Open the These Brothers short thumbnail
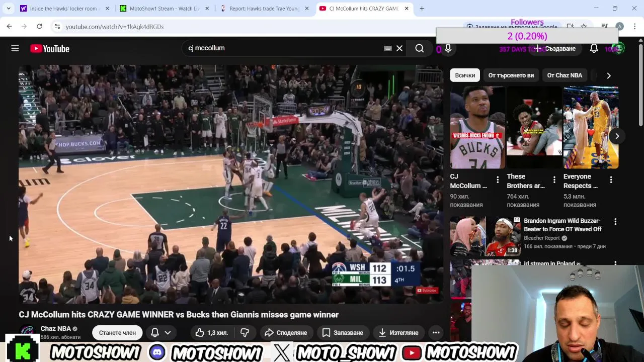Viewport: 644px width, 362px height. [x=534, y=128]
